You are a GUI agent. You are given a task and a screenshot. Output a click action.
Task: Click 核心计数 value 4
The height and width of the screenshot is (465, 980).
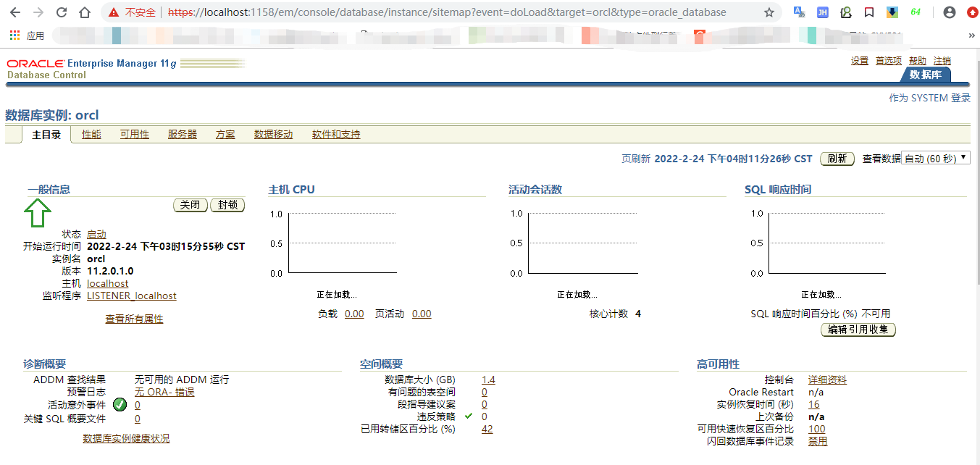[638, 314]
